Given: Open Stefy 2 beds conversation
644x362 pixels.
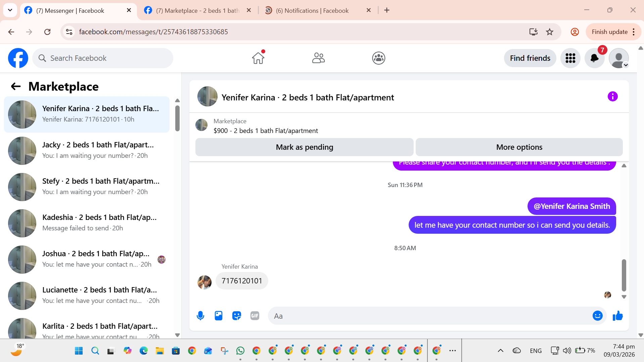Looking at the screenshot, I should tap(87, 187).
